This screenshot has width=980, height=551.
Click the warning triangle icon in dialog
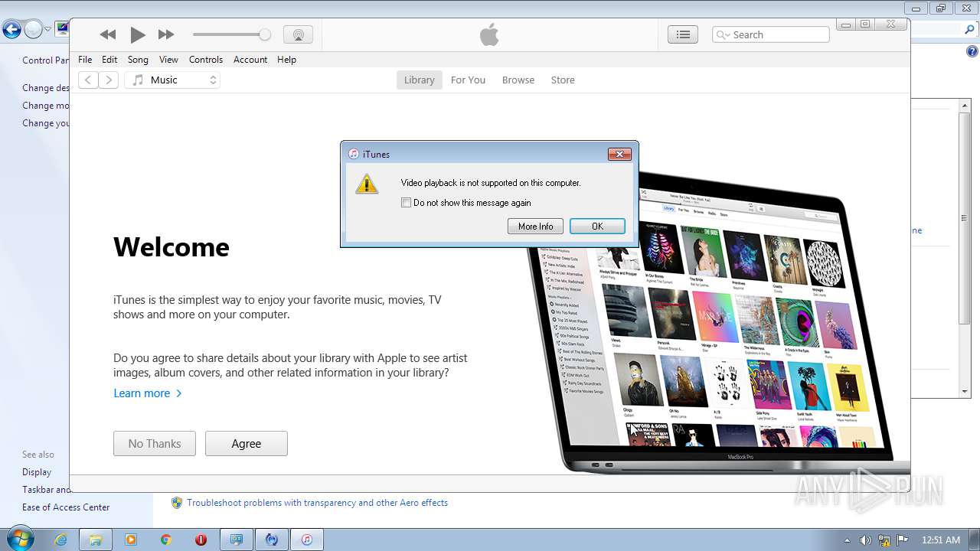(367, 183)
